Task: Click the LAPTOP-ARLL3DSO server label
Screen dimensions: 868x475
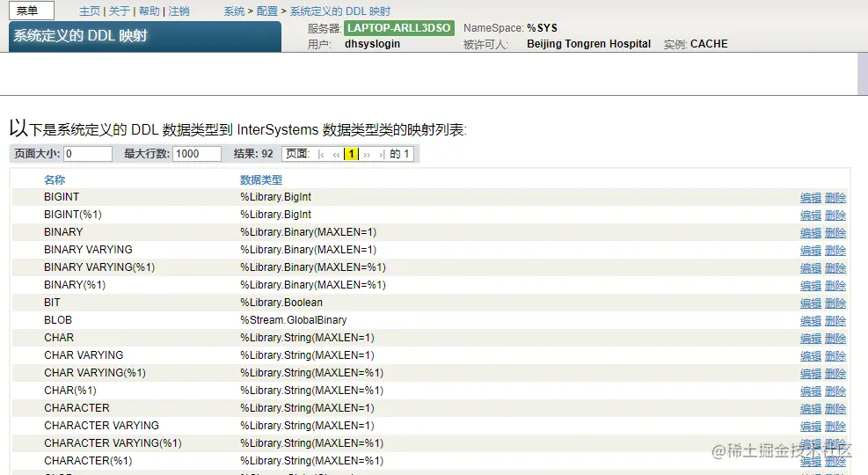Action: coord(399,27)
